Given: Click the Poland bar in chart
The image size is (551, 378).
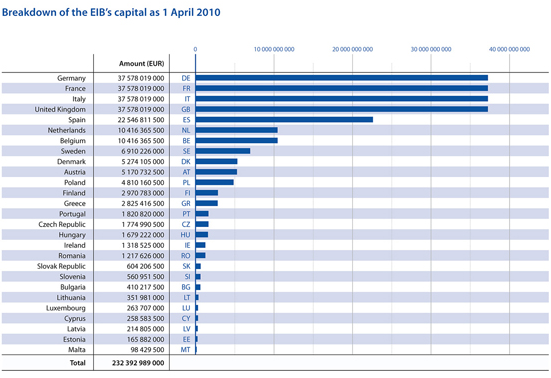Looking at the screenshot, I should [x=215, y=182].
